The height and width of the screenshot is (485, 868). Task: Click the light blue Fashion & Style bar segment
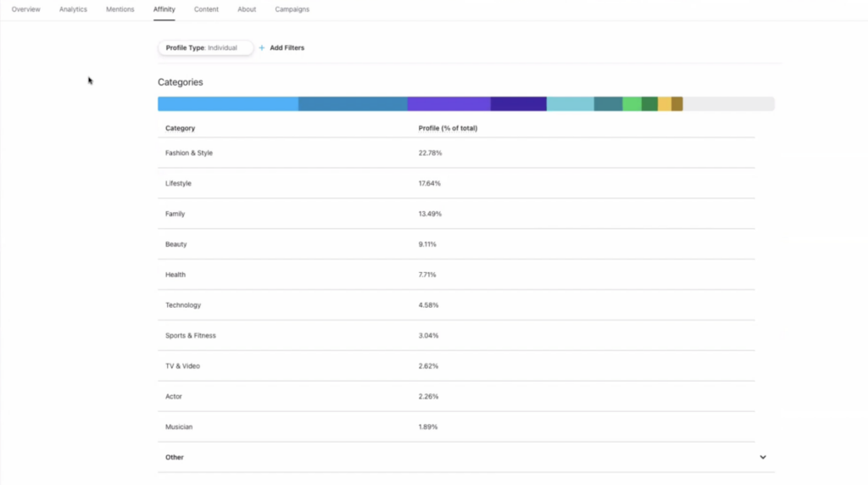point(228,103)
